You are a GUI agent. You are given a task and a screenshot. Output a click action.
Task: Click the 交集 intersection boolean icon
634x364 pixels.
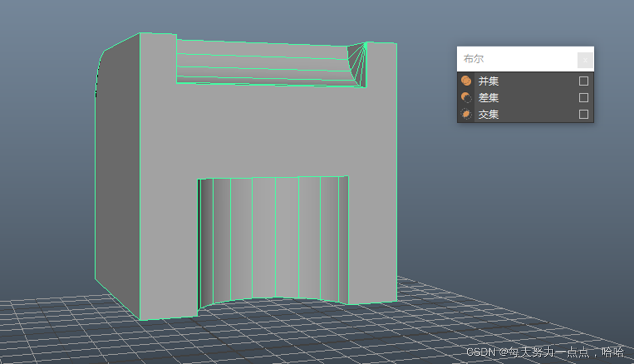coord(466,115)
